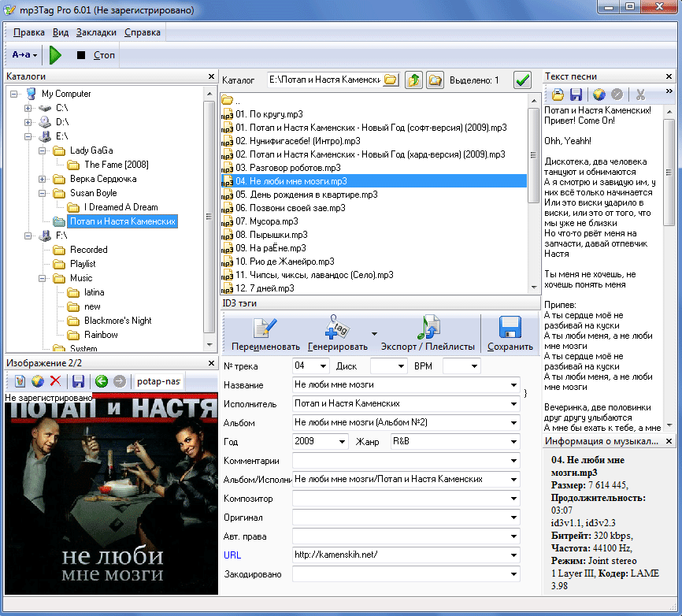Click the potap-nas image name field

(x=159, y=381)
